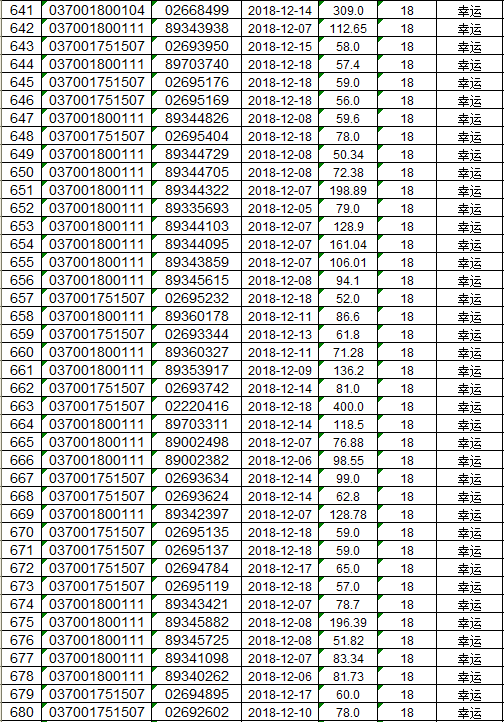Viewport: 504px width, 722px height.
Task: Select date 2018-12-06 in row 666
Action: pos(280,460)
